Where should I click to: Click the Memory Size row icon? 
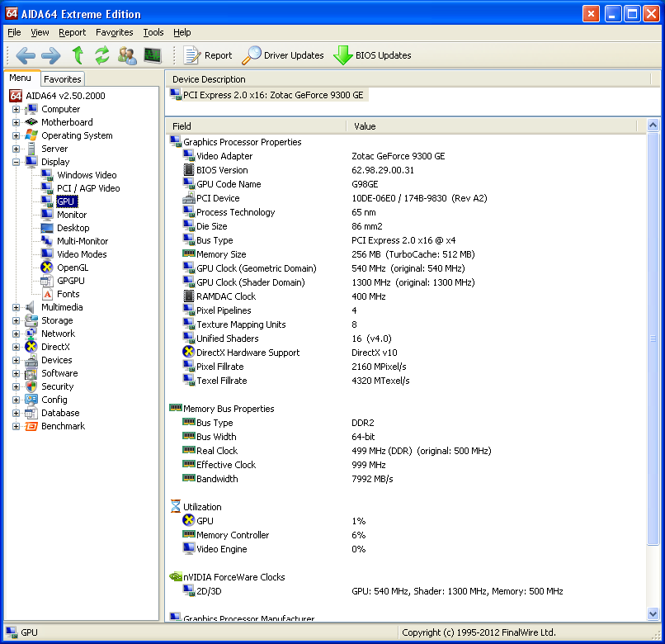(189, 253)
